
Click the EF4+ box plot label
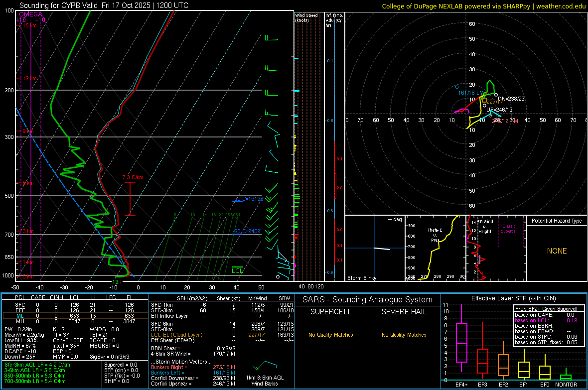[x=461, y=385]
